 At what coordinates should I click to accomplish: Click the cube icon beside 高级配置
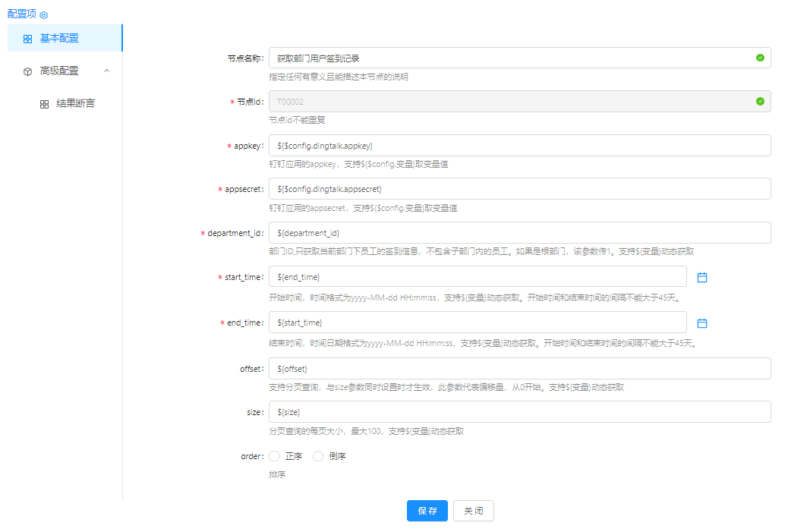28,71
